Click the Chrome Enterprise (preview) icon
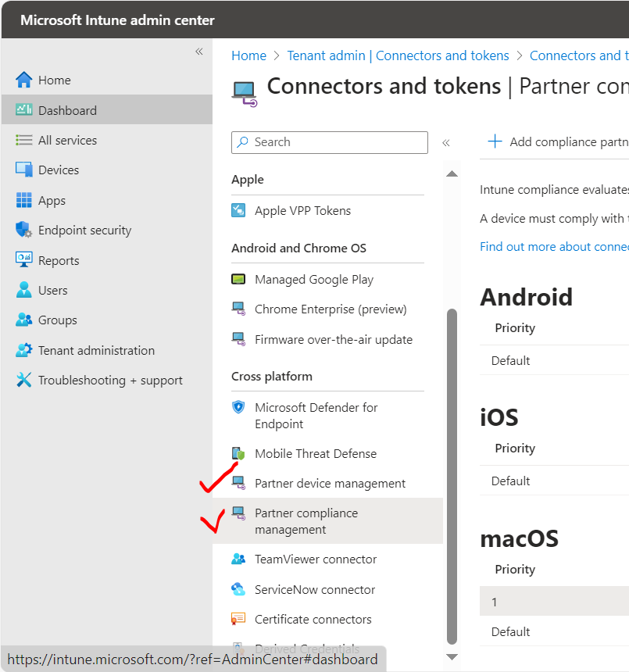The height and width of the screenshot is (672, 629). (238, 309)
